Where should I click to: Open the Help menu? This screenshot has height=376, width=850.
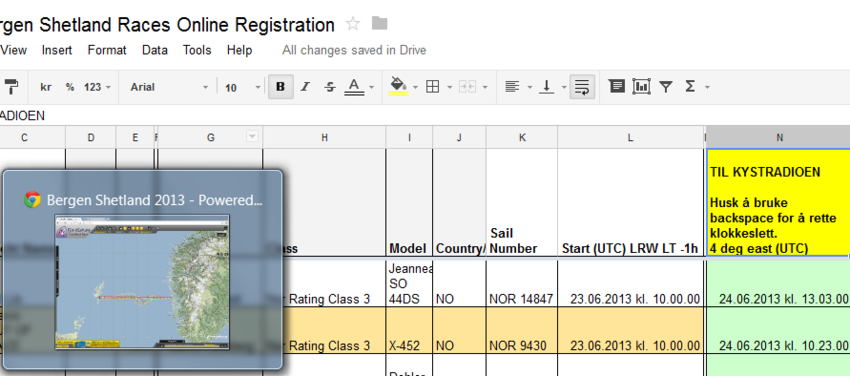click(239, 50)
